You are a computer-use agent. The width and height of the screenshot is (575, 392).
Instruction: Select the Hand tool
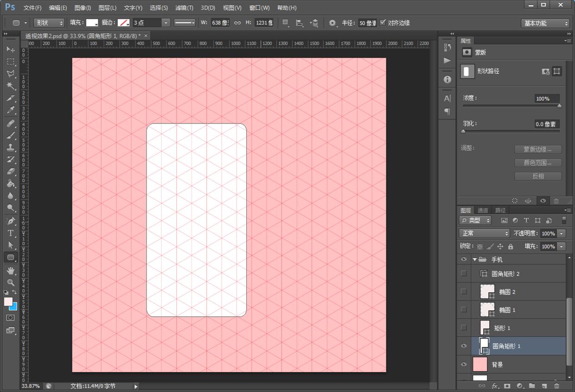tap(11, 270)
